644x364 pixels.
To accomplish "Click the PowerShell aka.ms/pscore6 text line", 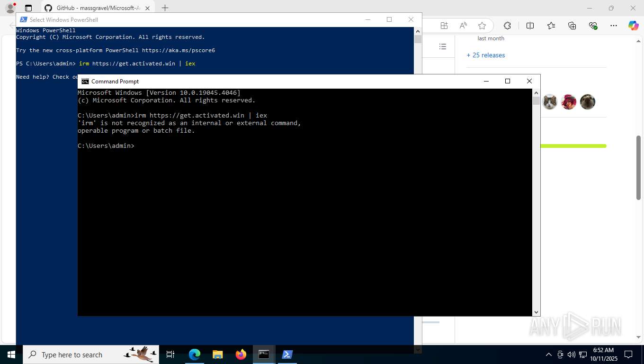I will coord(116,50).
